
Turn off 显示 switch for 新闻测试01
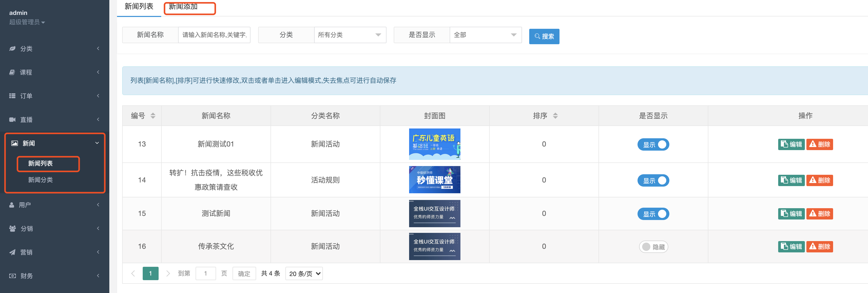tap(653, 144)
